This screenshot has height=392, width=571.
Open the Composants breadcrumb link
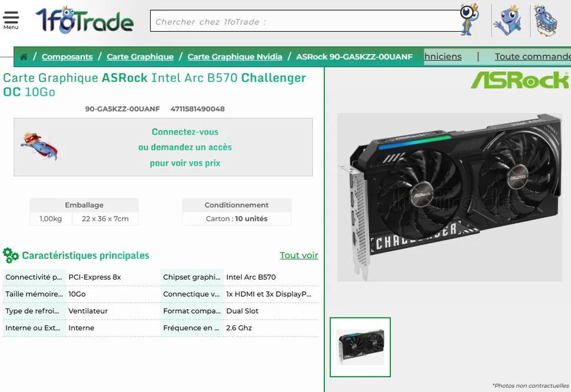point(67,57)
